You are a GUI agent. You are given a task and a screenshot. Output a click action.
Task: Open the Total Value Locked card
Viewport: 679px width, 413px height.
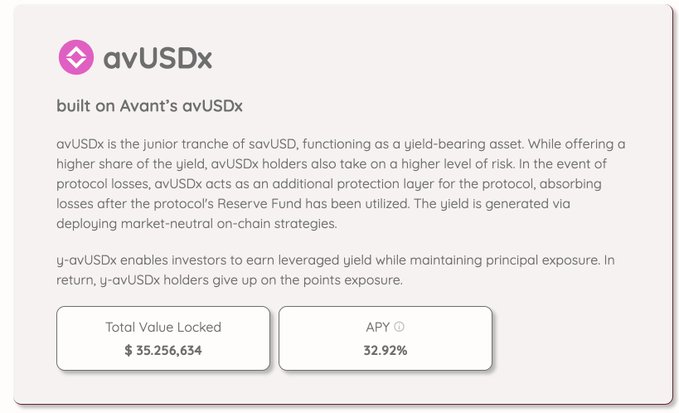click(x=163, y=338)
